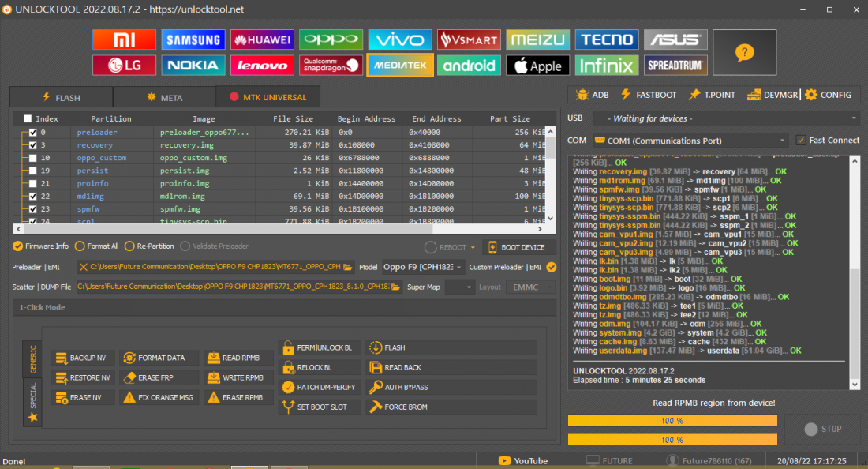Screen dimensions: 868x469
Task: Click the READ RPMB button
Action: pos(238,358)
